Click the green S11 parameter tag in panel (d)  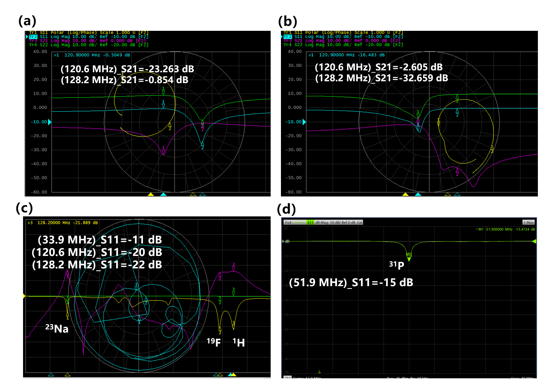click(310, 222)
